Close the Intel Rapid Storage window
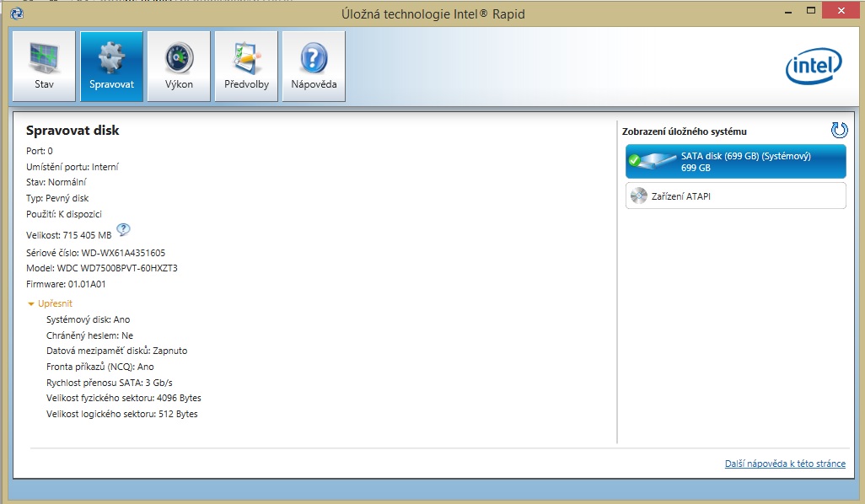This screenshot has width=865, height=504. point(841,10)
